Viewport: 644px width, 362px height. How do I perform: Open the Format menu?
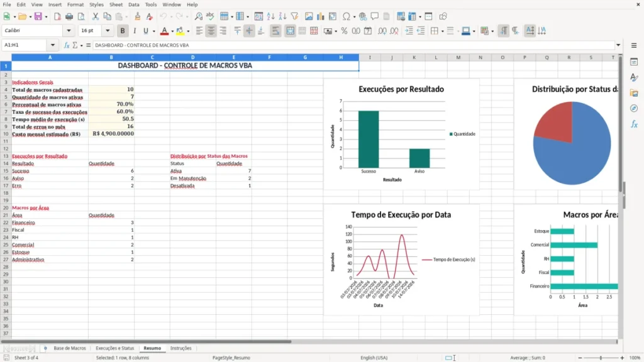point(75,4)
